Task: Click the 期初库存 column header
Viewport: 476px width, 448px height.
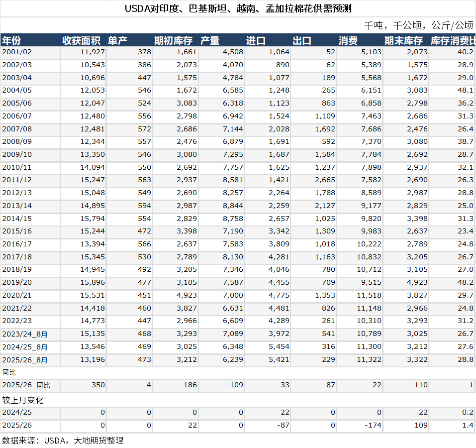Action: 173,40
